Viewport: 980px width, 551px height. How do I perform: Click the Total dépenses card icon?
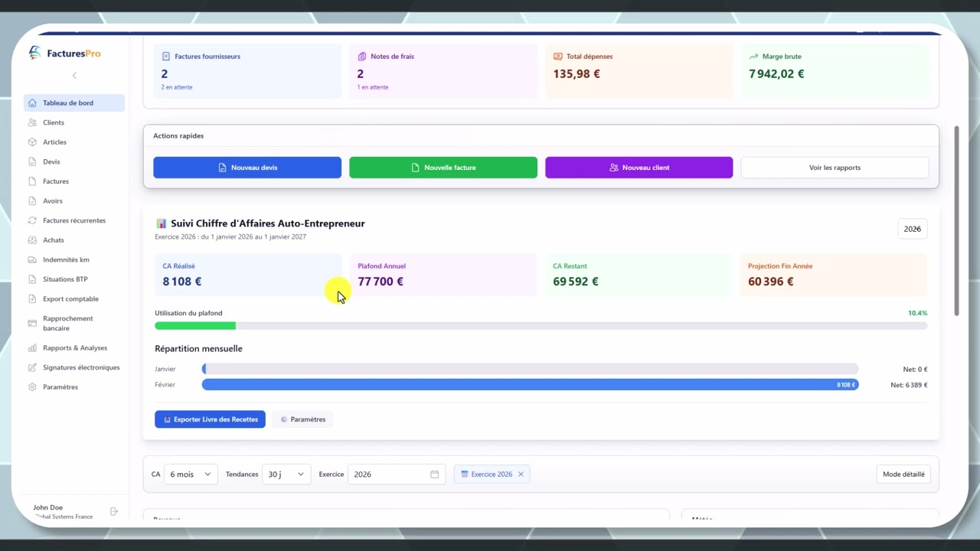click(x=557, y=57)
